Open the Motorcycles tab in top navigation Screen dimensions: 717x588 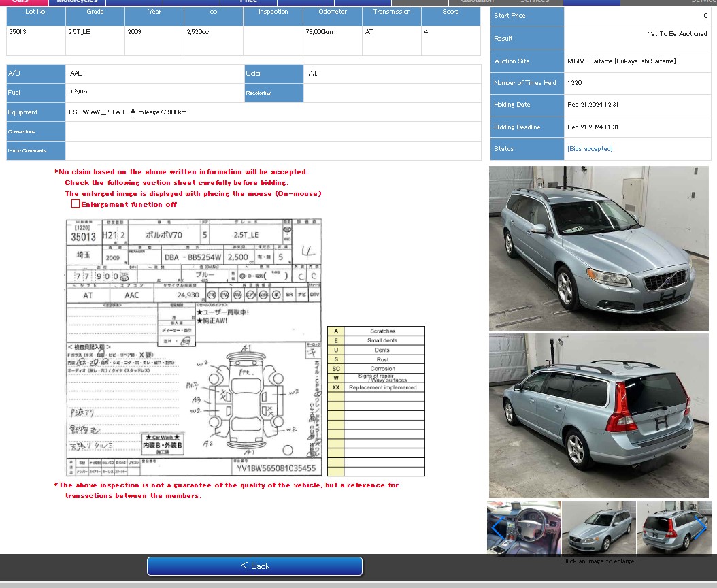point(77,2)
